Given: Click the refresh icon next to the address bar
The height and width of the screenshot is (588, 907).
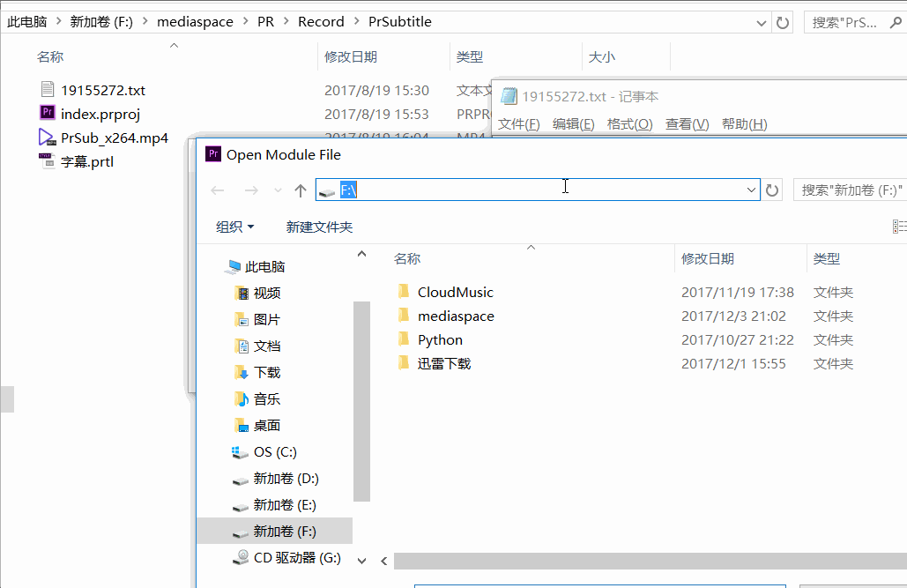Looking at the screenshot, I should click(772, 190).
